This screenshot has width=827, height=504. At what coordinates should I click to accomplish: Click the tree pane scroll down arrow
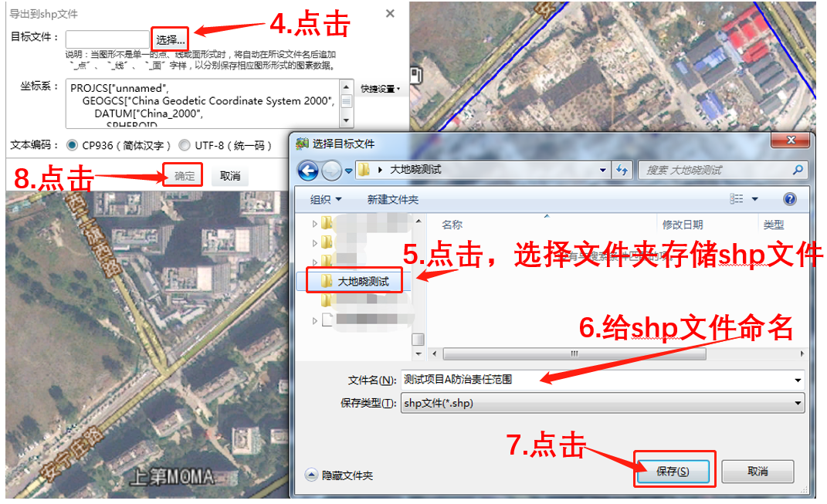(x=419, y=353)
